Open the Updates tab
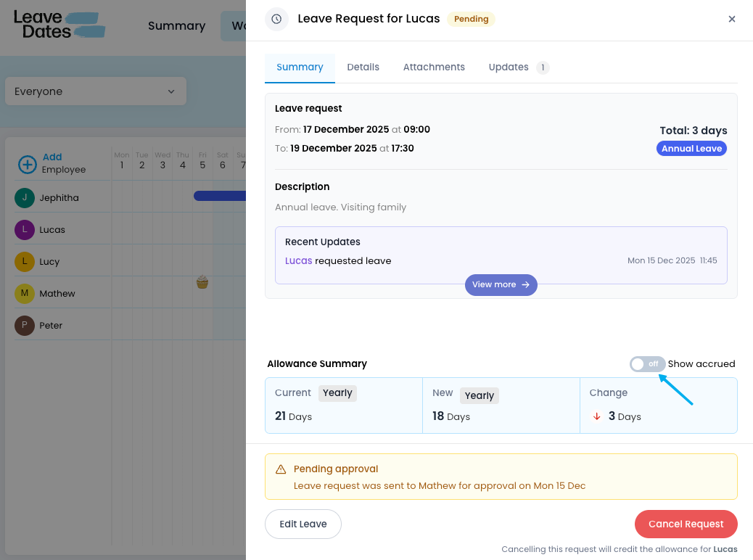This screenshot has width=753, height=560. pyautogui.click(x=509, y=67)
